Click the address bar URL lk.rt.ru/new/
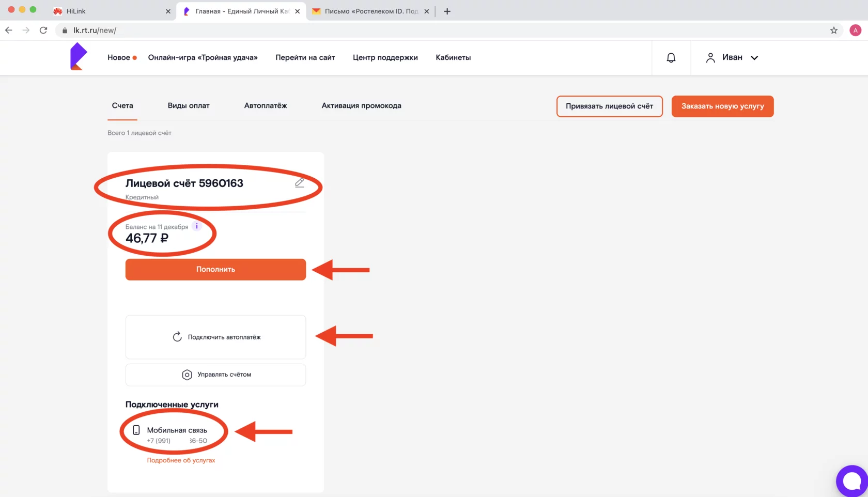 click(x=95, y=30)
